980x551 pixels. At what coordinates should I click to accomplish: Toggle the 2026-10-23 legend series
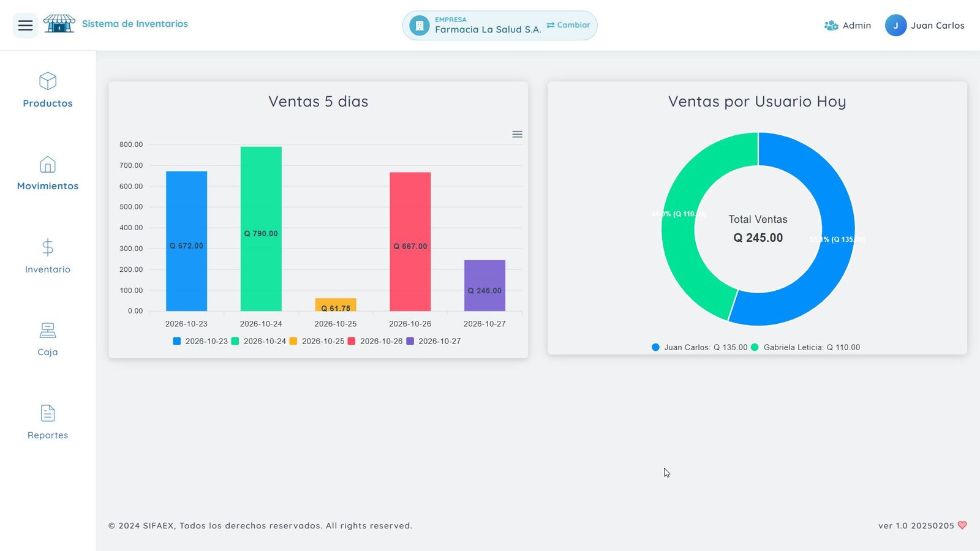point(200,341)
